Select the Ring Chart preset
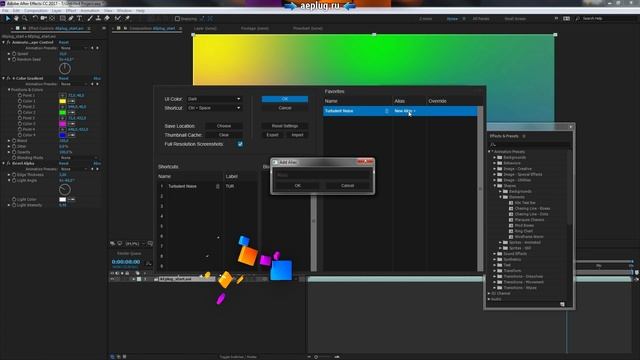This screenshot has width=640, height=360. click(x=523, y=231)
